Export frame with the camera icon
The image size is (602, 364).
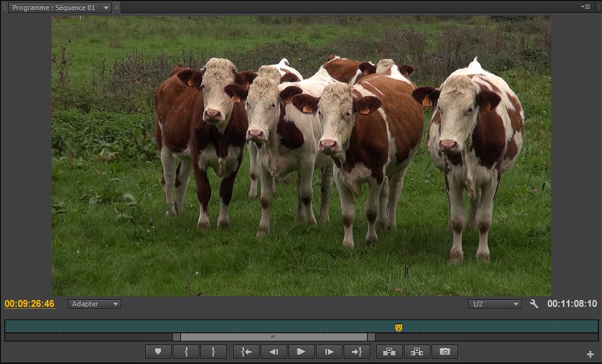[x=445, y=351]
